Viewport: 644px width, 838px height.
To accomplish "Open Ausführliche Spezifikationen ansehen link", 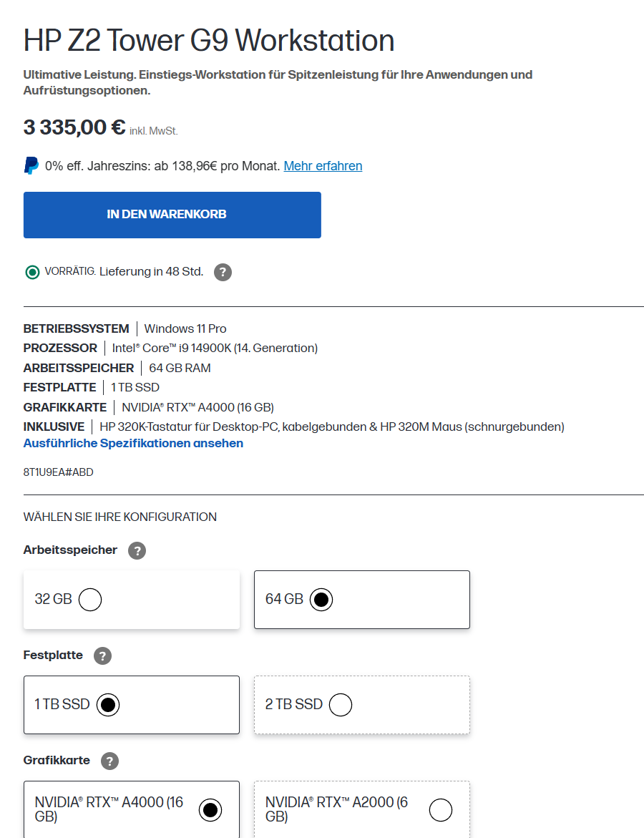I will click(133, 443).
